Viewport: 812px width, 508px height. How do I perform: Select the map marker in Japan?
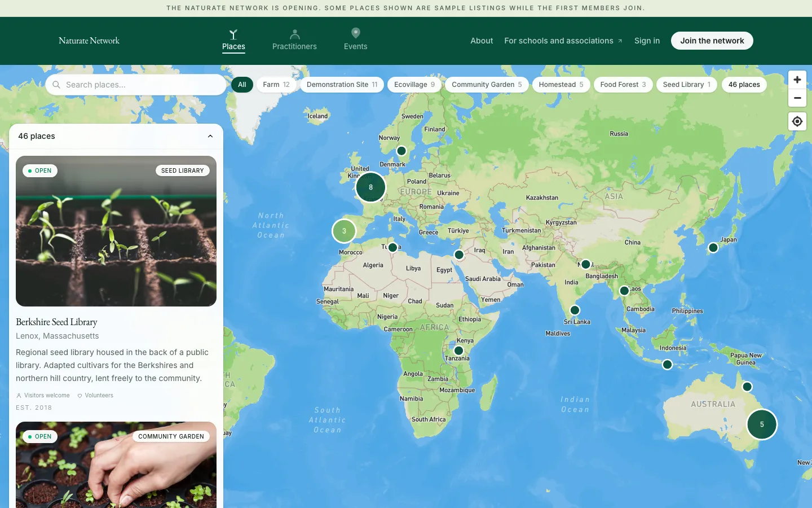click(x=713, y=247)
